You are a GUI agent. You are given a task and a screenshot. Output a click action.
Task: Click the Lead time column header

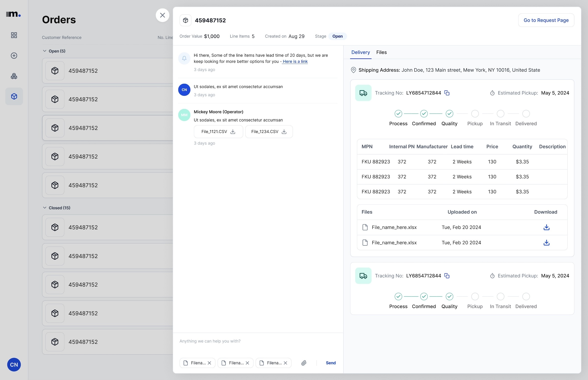click(x=462, y=146)
